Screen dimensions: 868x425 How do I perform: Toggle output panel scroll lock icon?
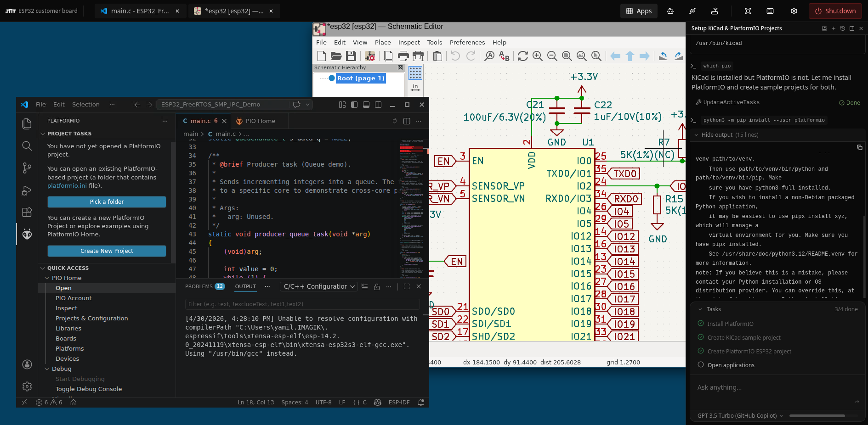click(377, 286)
